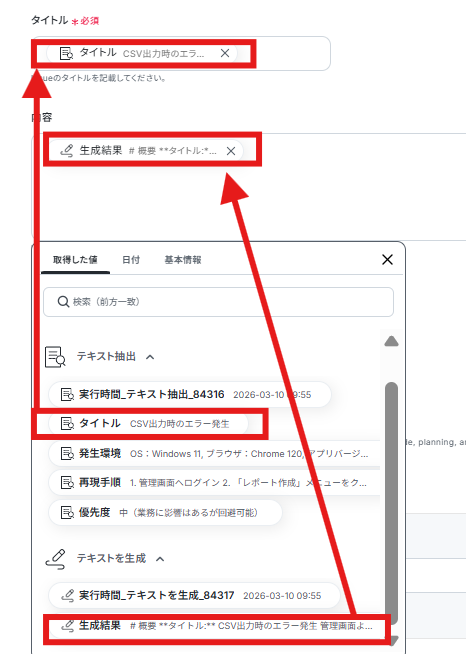Viewport: 466px width, 654px height.
Task: Click the タイトル input field
Action: tap(181, 53)
